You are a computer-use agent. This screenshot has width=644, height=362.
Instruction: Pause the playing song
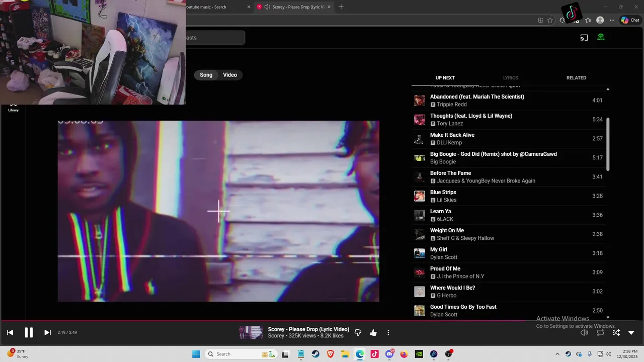click(29, 332)
